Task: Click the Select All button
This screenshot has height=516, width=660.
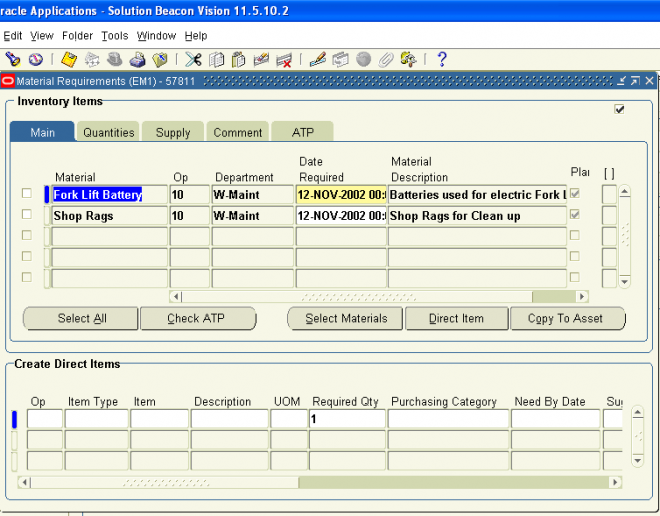Action: coord(80,319)
